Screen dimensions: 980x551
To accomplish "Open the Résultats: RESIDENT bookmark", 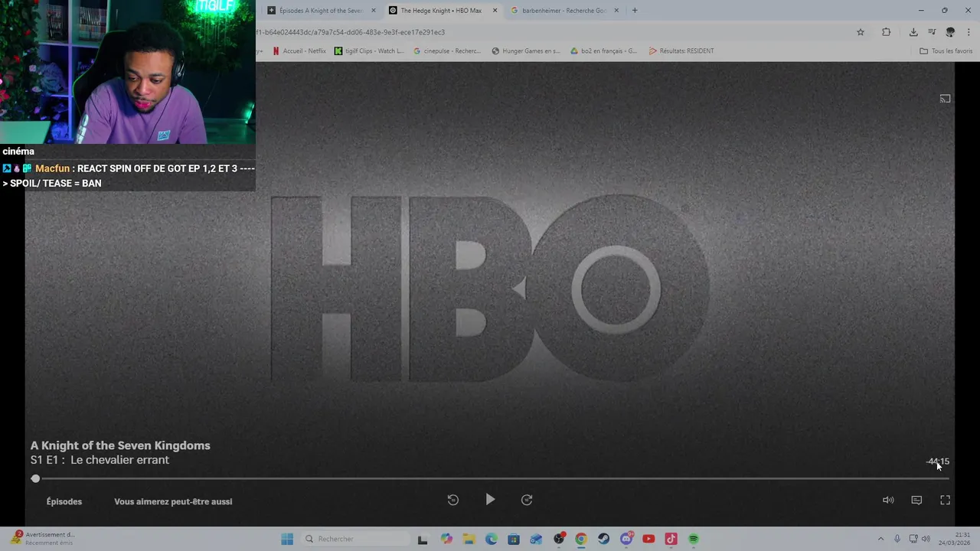I will pyautogui.click(x=681, y=51).
